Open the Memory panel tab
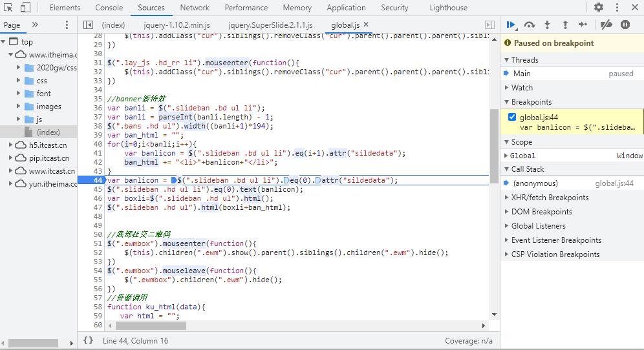This screenshot has height=350, width=644. 297,8
